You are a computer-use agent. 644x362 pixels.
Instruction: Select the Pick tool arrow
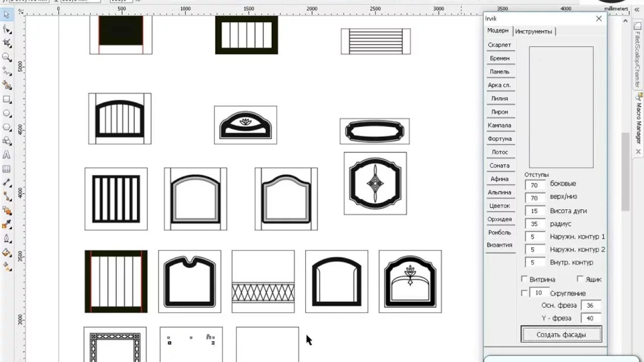pos(7,15)
